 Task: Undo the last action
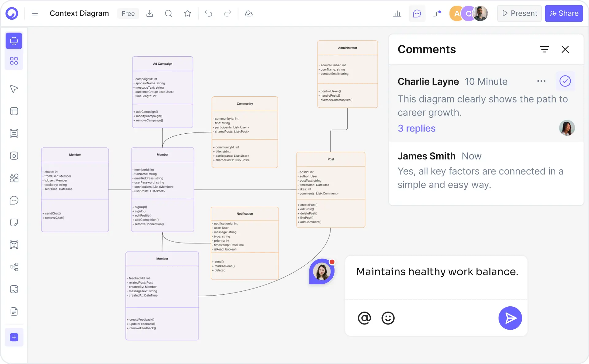point(209,13)
